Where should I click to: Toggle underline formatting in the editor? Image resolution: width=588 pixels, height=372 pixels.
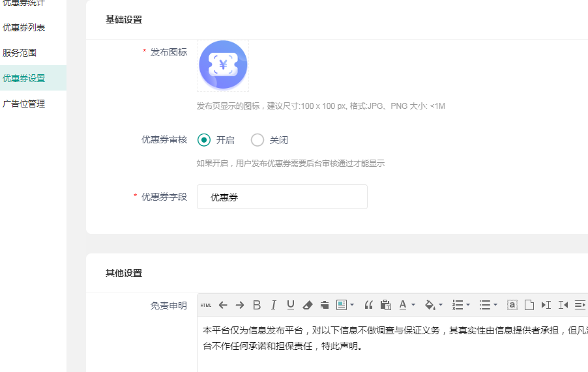291,305
